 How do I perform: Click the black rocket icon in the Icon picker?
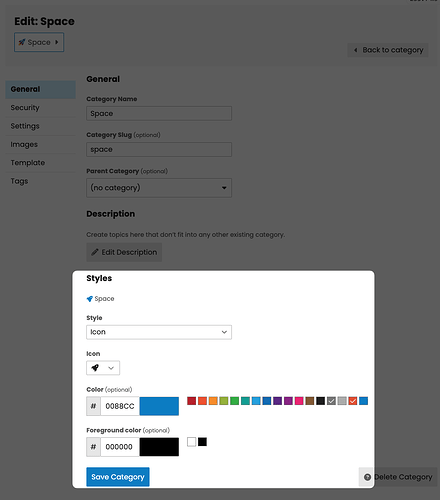coord(95,368)
